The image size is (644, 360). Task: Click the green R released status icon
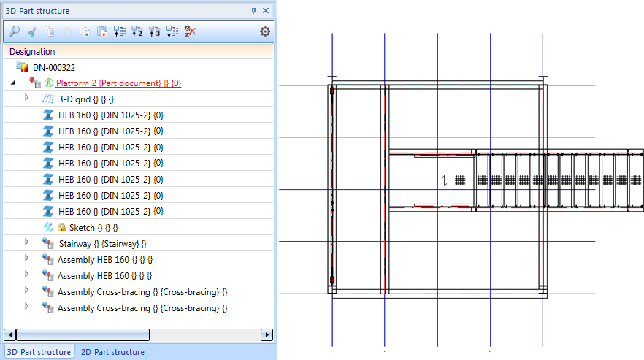coord(49,83)
